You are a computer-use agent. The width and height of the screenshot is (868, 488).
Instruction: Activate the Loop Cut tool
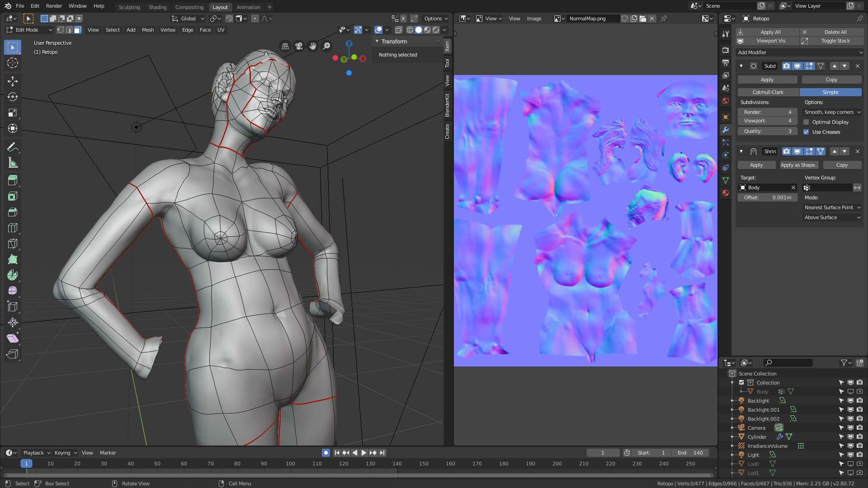click(13, 228)
